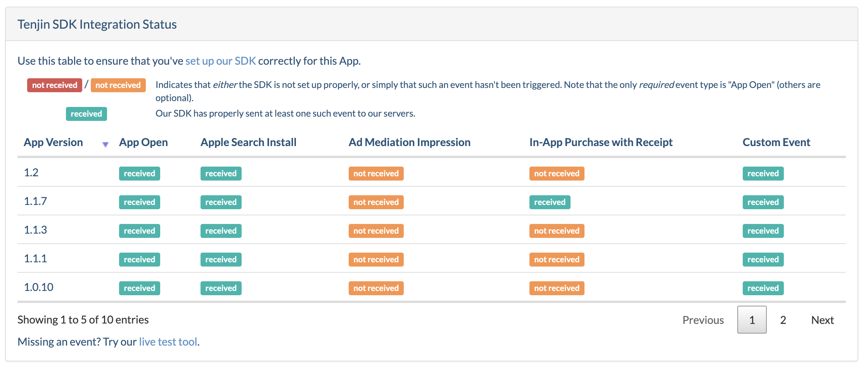Click Custom Event received badge for 1.2
This screenshot has width=868, height=370.
763,174
